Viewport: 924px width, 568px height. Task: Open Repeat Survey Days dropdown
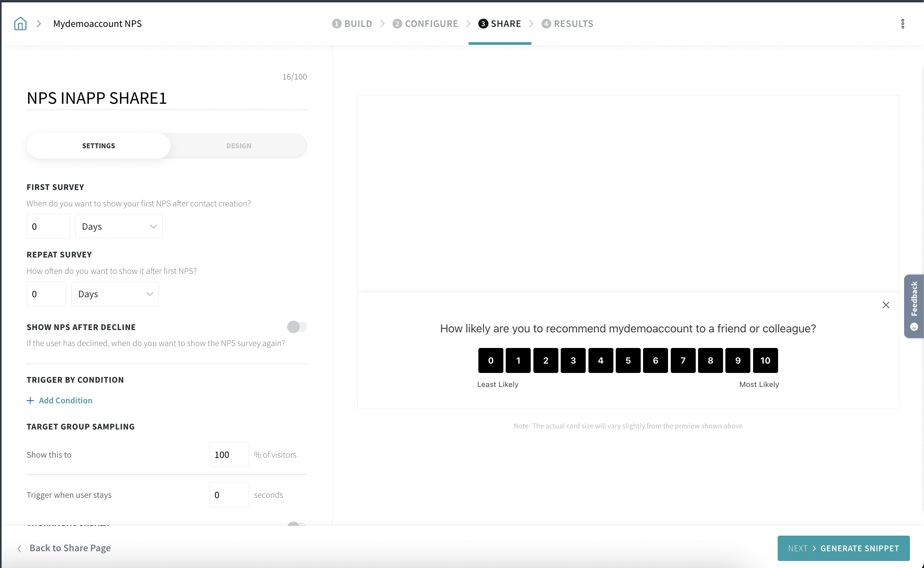coord(115,294)
